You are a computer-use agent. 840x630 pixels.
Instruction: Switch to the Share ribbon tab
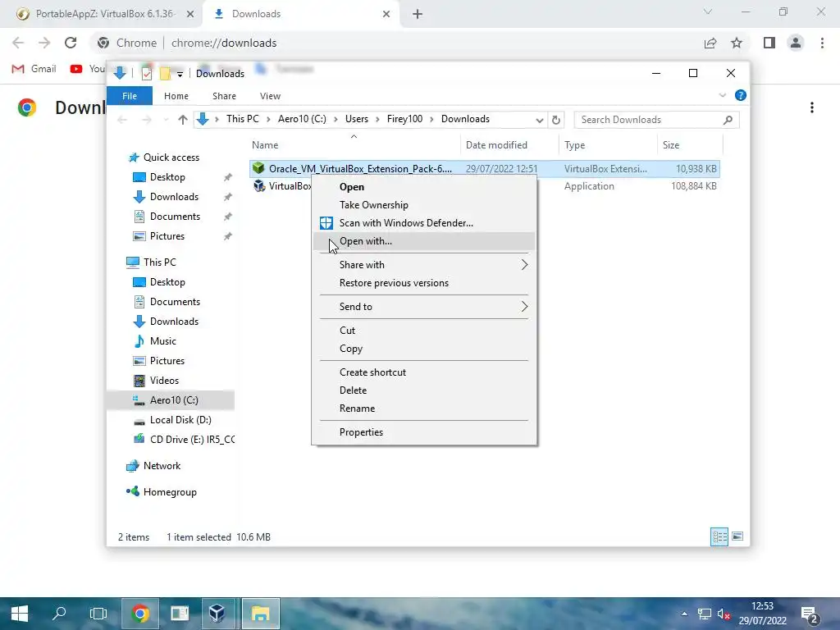coord(224,96)
